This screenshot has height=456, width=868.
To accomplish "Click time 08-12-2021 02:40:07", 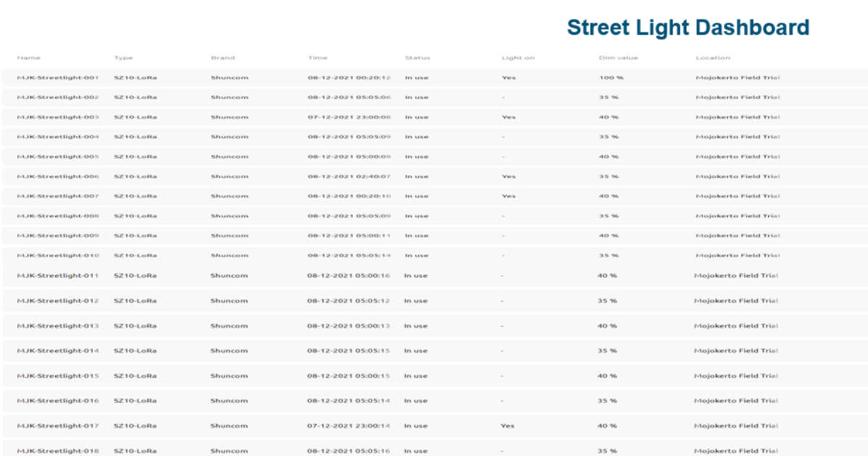I will pyautogui.click(x=349, y=176).
